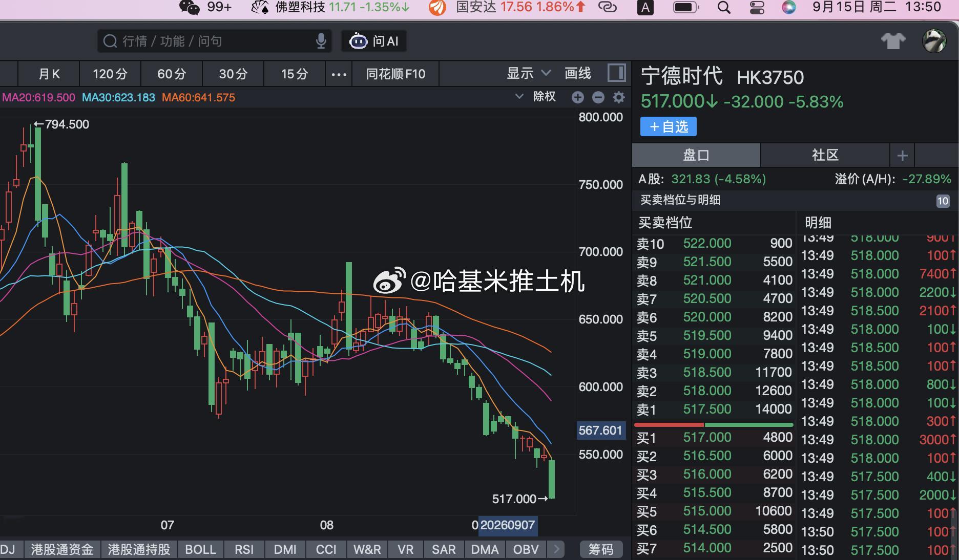Click the microphone voice input icon

click(x=321, y=41)
